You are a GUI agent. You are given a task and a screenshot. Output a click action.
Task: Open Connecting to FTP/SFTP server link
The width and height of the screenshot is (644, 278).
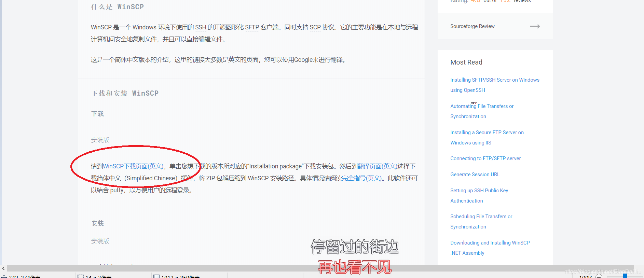[x=485, y=158]
